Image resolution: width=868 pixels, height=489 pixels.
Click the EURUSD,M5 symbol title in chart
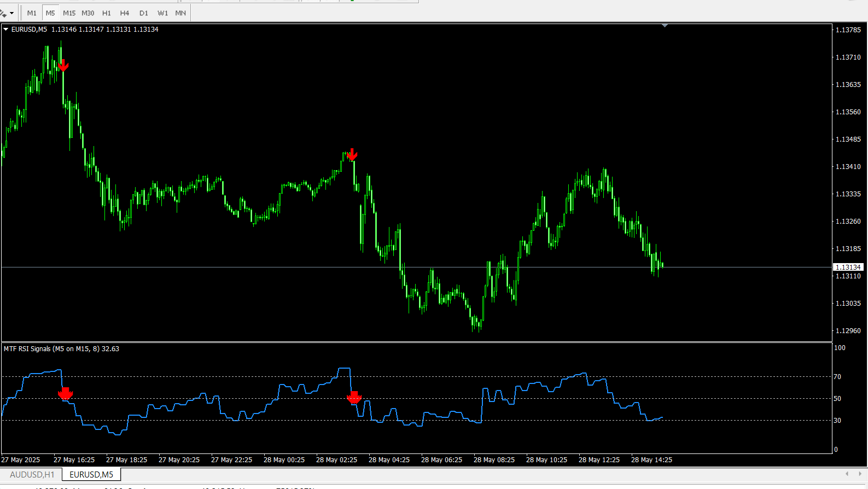tap(30, 30)
